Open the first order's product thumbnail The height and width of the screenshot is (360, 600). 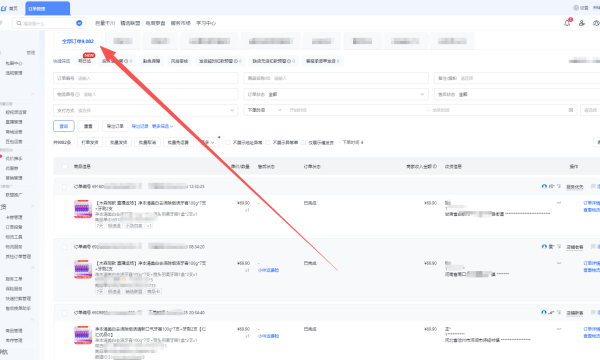pos(83,209)
